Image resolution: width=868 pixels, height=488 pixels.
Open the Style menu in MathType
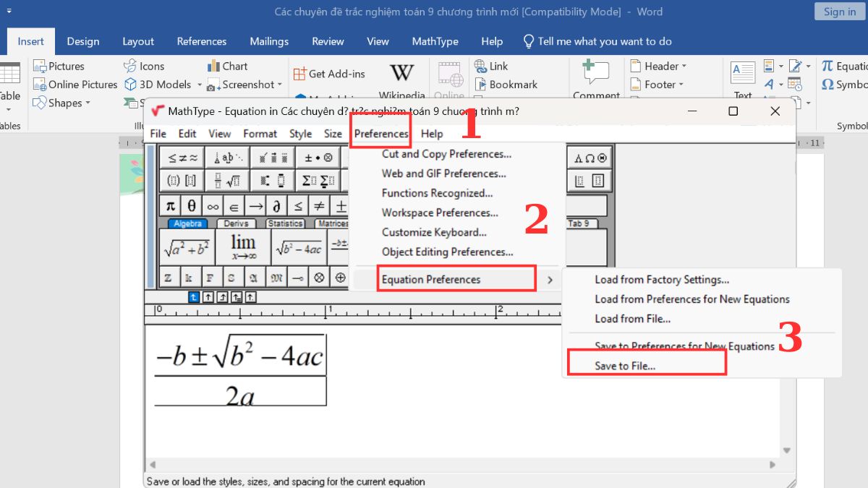(x=300, y=133)
